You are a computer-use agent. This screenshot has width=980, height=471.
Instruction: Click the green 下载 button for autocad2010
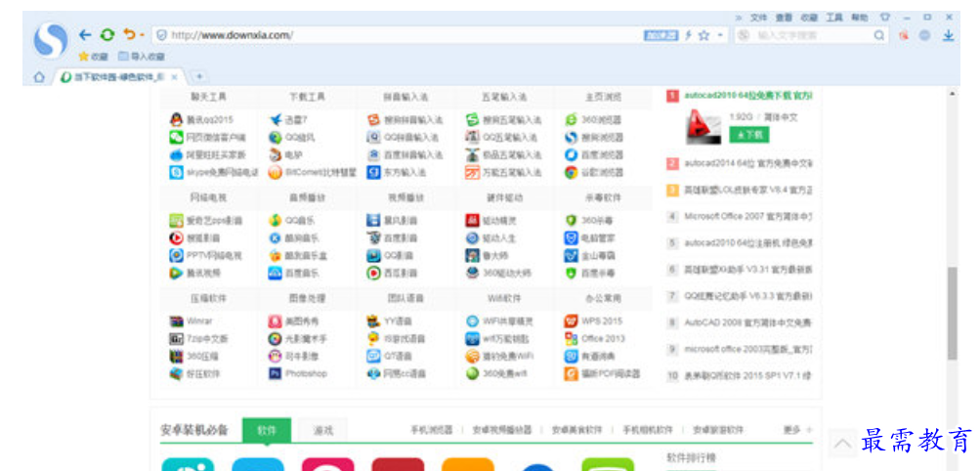pos(748,134)
